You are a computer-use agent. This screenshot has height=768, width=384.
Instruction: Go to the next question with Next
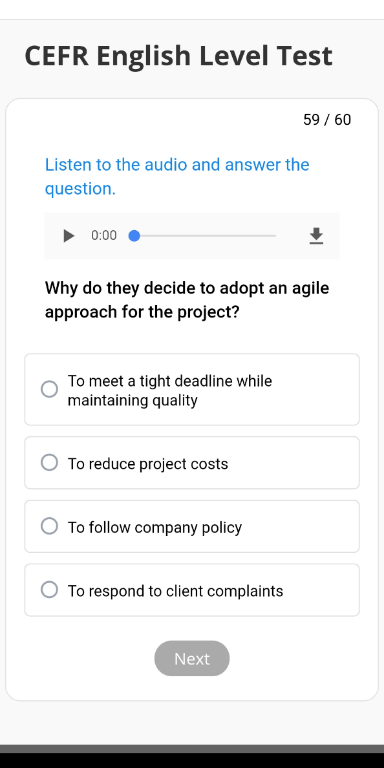tap(192, 658)
